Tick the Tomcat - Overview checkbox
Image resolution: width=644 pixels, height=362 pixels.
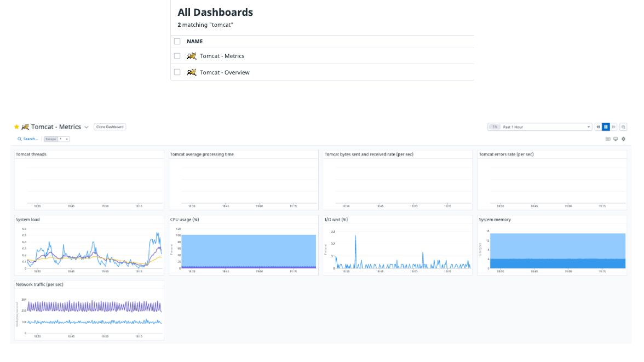[177, 72]
